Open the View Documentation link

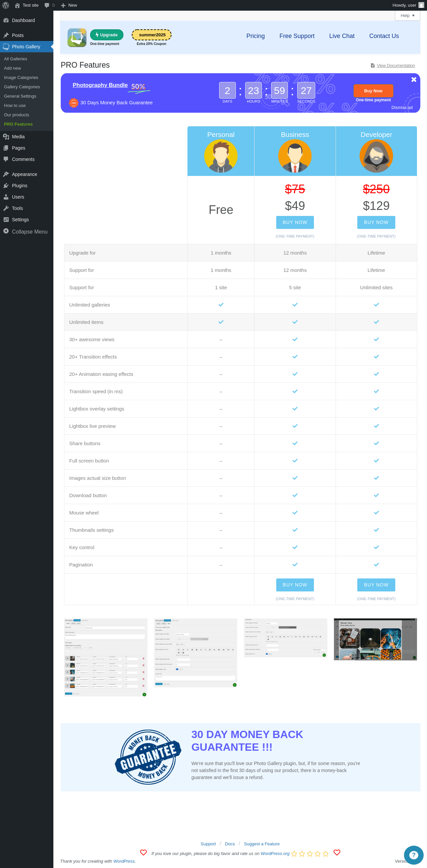(395, 65)
